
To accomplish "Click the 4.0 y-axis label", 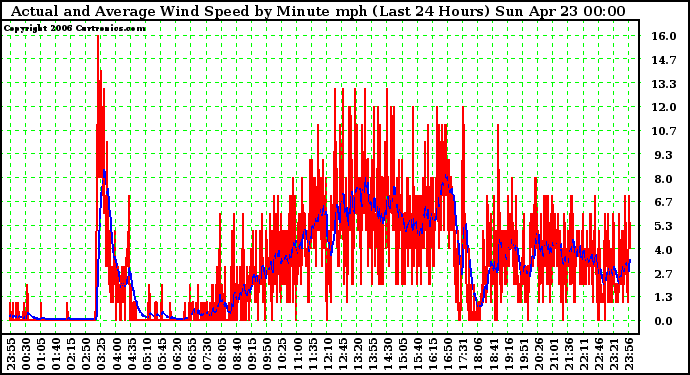I will coord(664,250).
